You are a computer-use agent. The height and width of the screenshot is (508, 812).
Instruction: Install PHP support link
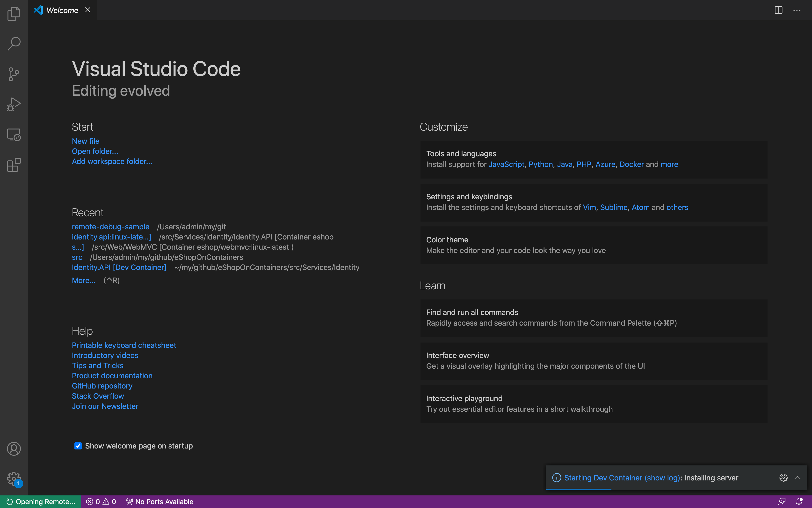coord(584,164)
